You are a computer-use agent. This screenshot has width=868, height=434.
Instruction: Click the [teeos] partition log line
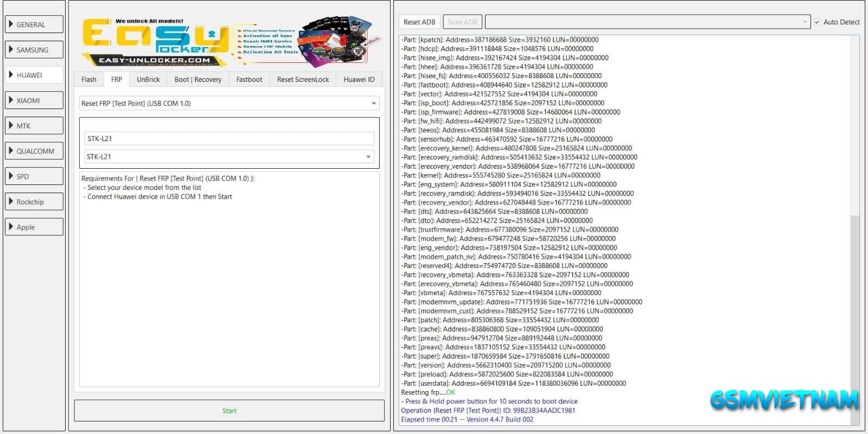point(497,130)
